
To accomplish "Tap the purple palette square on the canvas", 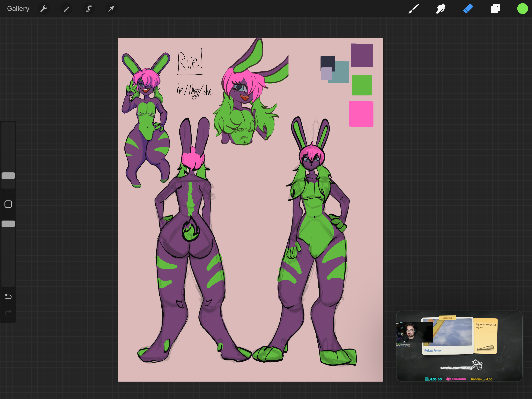I will tap(362, 55).
